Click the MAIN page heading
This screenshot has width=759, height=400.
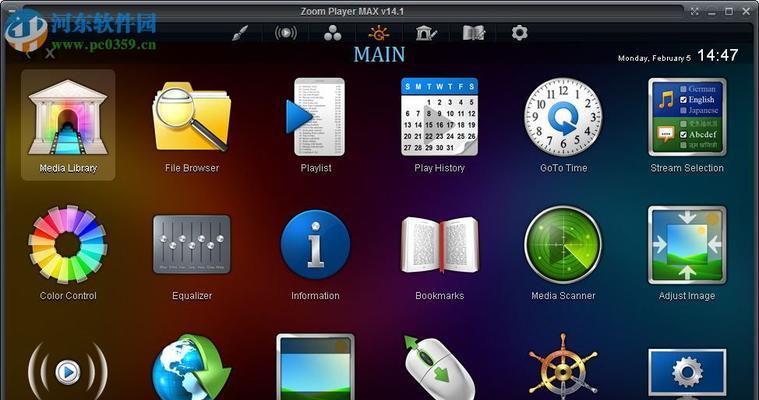(x=379, y=55)
